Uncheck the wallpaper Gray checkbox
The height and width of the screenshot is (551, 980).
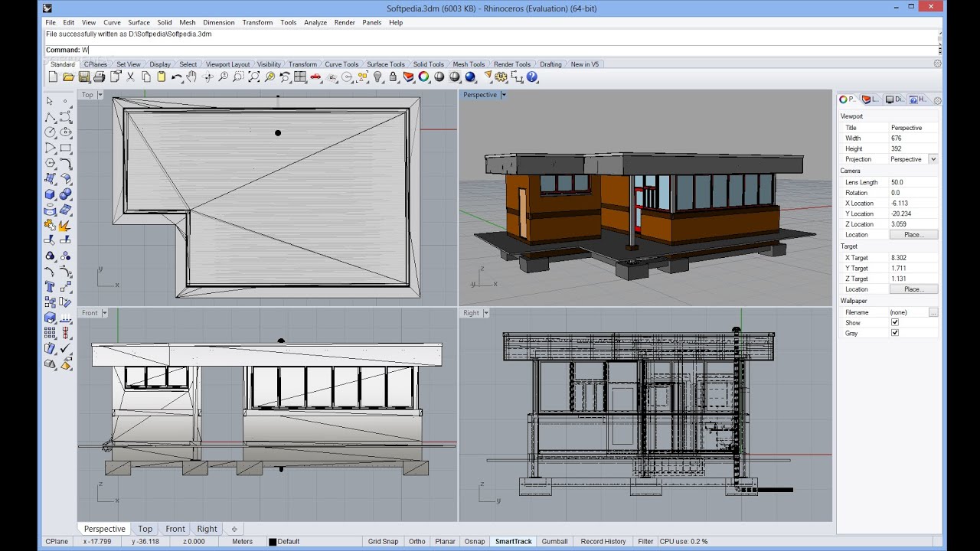pyautogui.click(x=895, y=334)
